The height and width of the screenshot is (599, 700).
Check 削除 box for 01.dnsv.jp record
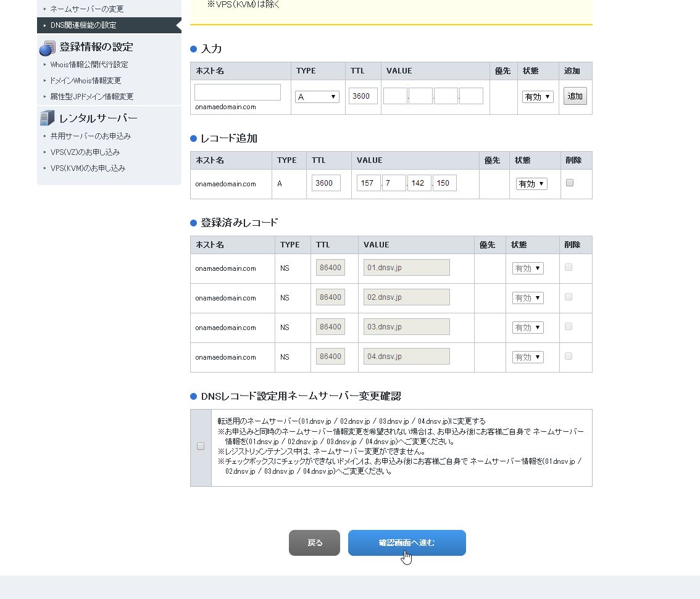569,267
